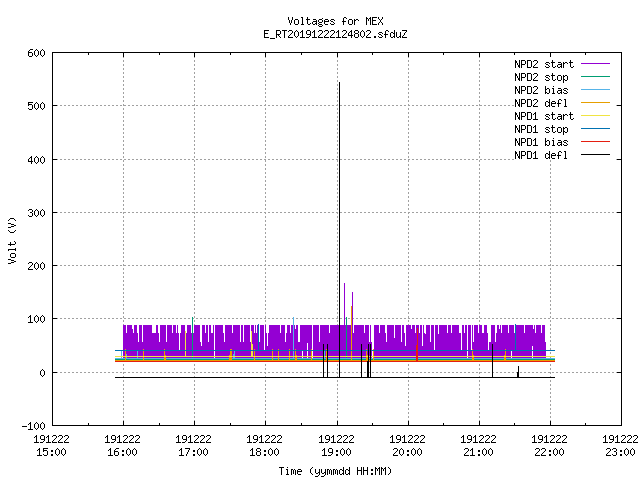The height and width of the screenshot is (480, 640).
Task: Click the 'NPD2 start' legend label
Action: point(544,64)
